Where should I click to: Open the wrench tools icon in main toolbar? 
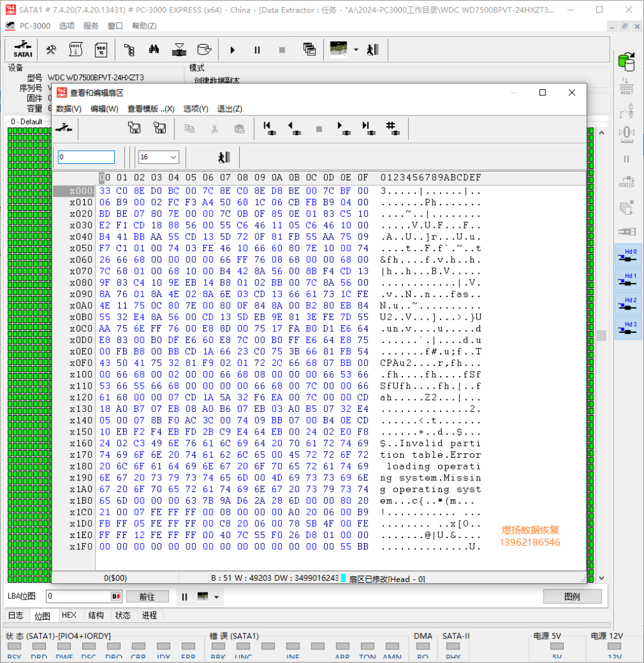(x=51, y=50)
